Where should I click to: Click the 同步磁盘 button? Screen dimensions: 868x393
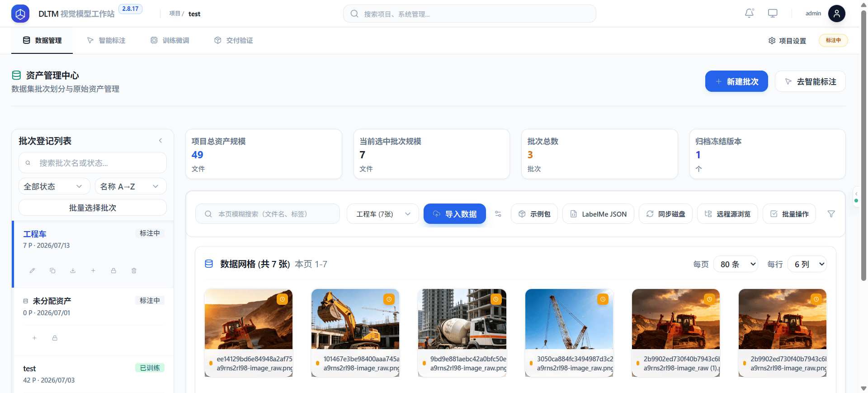[665, 214]
